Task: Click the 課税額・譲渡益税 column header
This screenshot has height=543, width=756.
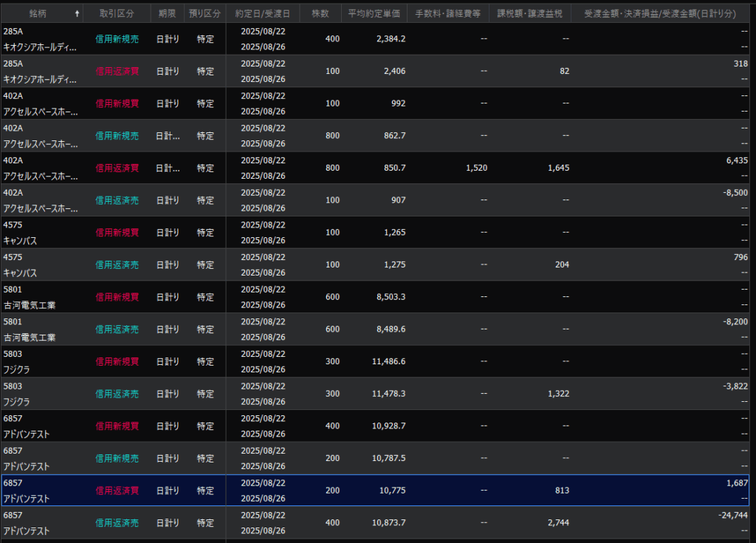Action: click(x=529, y=13)
